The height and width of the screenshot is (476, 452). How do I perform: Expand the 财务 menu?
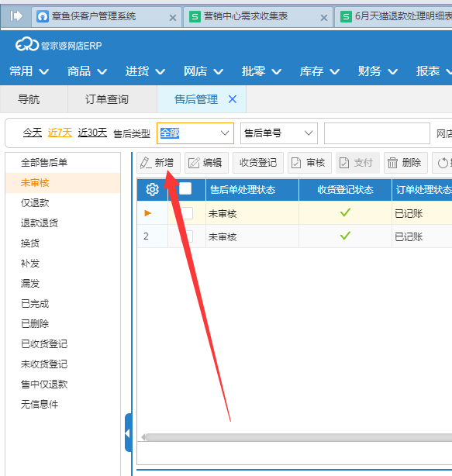point(378,71)
